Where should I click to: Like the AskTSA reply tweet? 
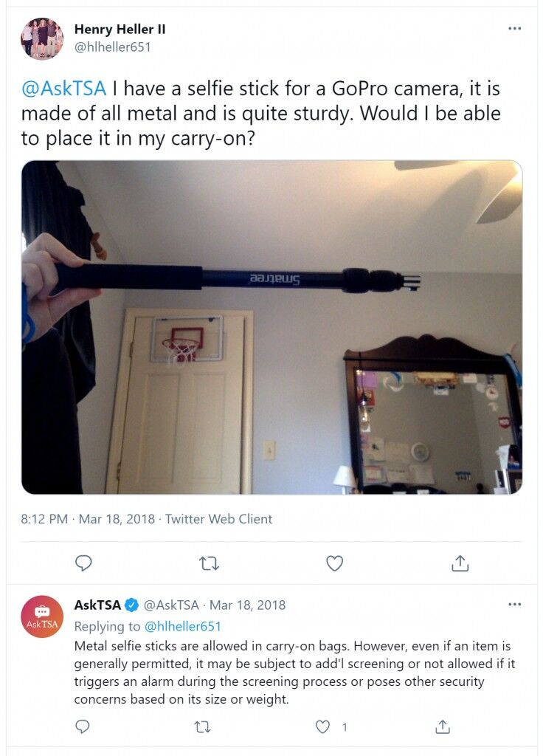tap(322, 726)
